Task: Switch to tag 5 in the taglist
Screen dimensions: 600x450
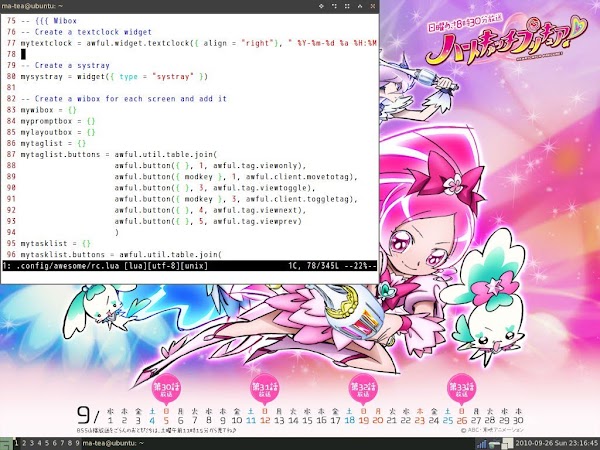Action: [x=47, y=443]
